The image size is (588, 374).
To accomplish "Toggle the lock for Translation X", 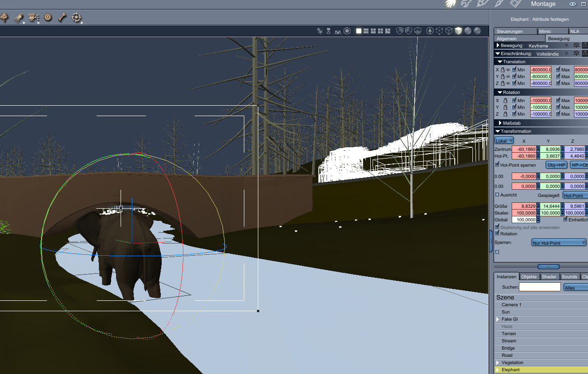I will point(502,70).
